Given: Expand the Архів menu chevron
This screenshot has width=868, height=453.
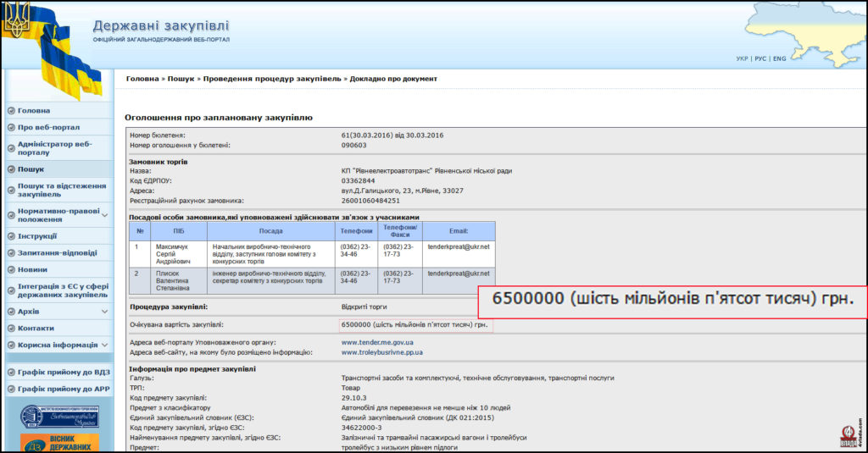Looking at the screenshot, I should (104, 312).
